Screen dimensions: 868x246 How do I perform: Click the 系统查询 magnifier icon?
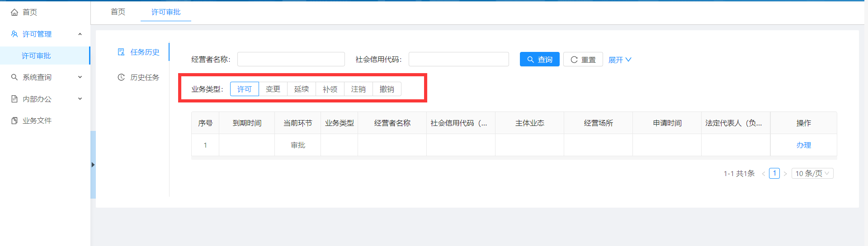(x=14, y=77)
